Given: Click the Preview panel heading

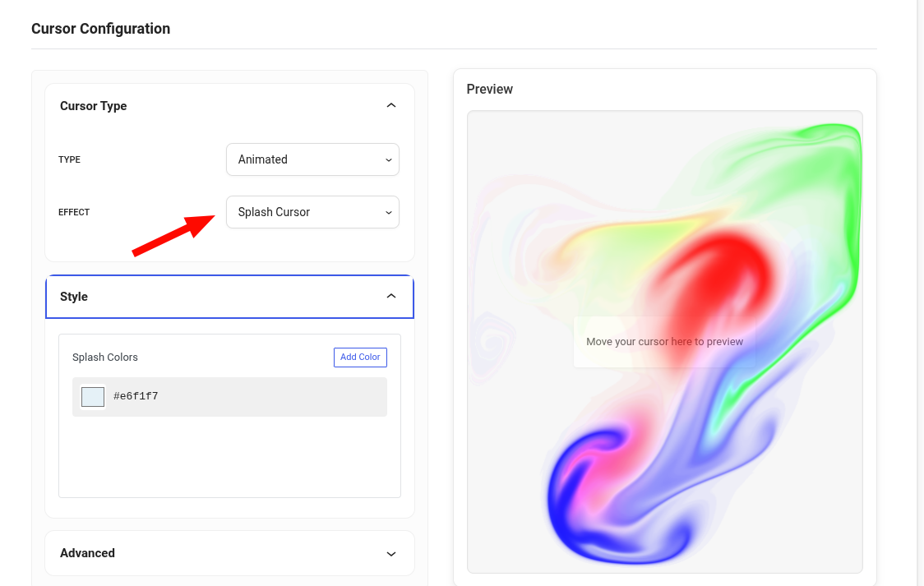Looking at the screenshot, I should tap(489, 89).
